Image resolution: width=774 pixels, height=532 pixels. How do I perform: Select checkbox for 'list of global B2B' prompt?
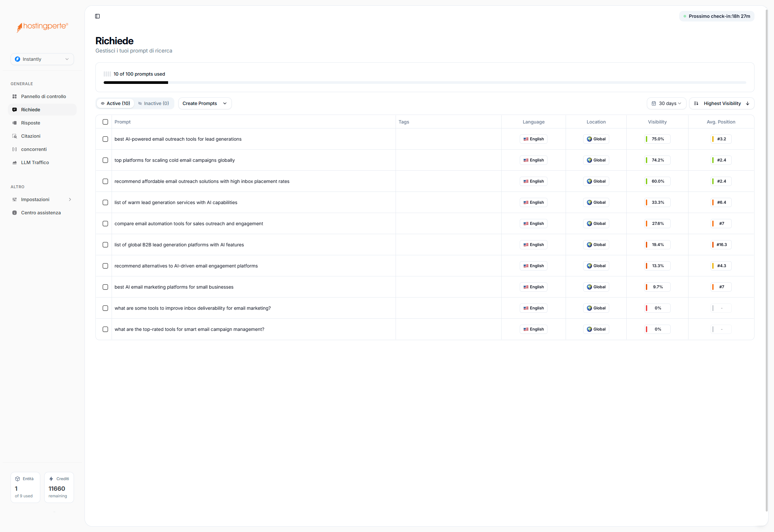tap(105, 245)
